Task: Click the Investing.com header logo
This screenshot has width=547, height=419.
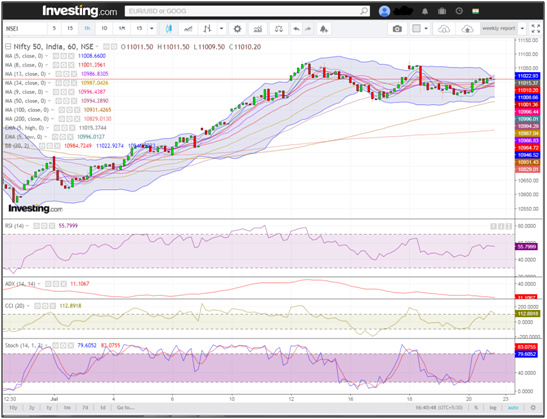Action: pos(80,11)
